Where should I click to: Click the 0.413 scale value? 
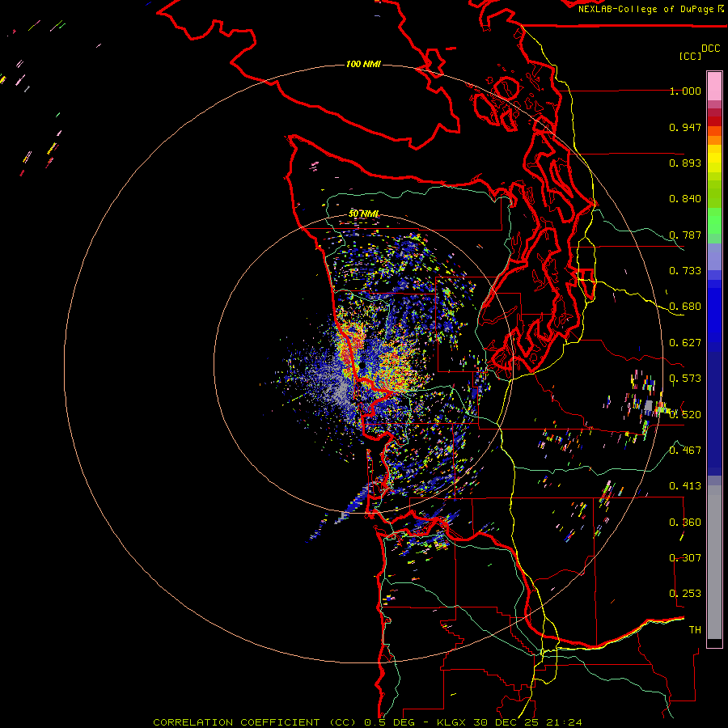(x=685, y=486)
